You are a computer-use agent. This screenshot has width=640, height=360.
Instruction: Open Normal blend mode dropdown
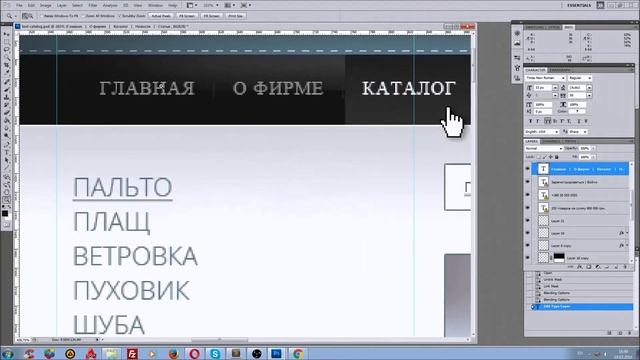tap(544, 148)
